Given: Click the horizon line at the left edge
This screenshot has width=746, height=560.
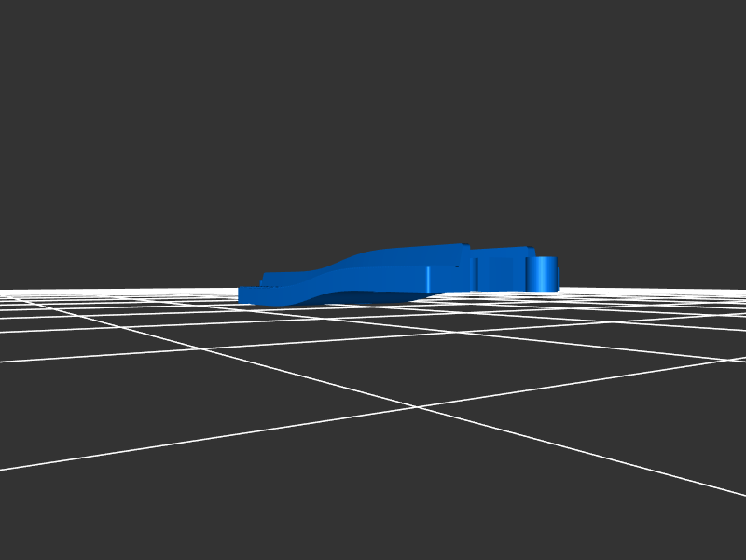Looking at the screenshot, I should coord(5,291).
